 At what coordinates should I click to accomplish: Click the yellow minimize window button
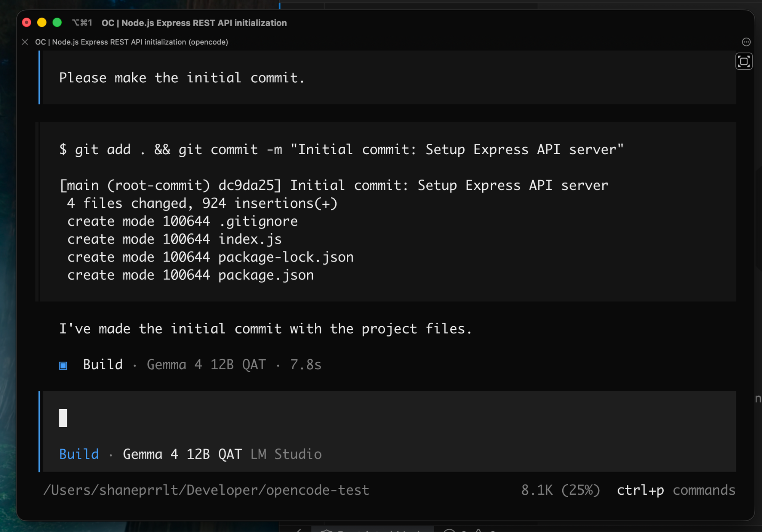[x=42, y=22]
